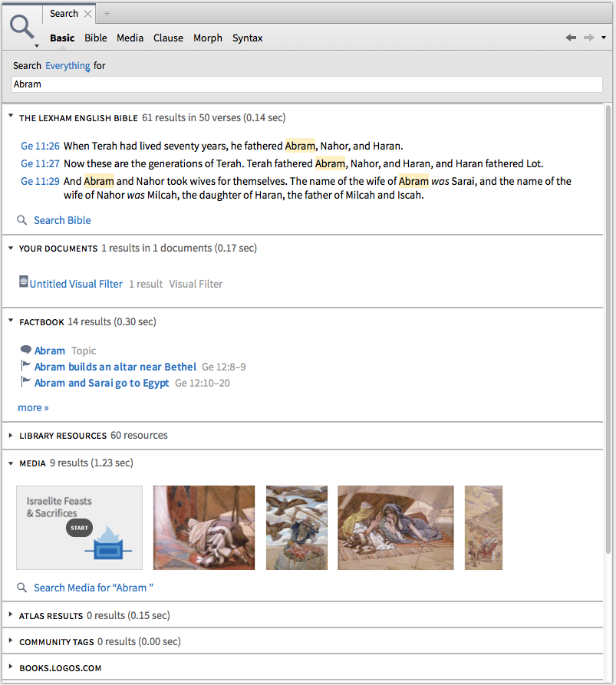This screenshot has height=685, width=616.
Task: Switch to the Bible search tab
Action: [x=96, y=38]
